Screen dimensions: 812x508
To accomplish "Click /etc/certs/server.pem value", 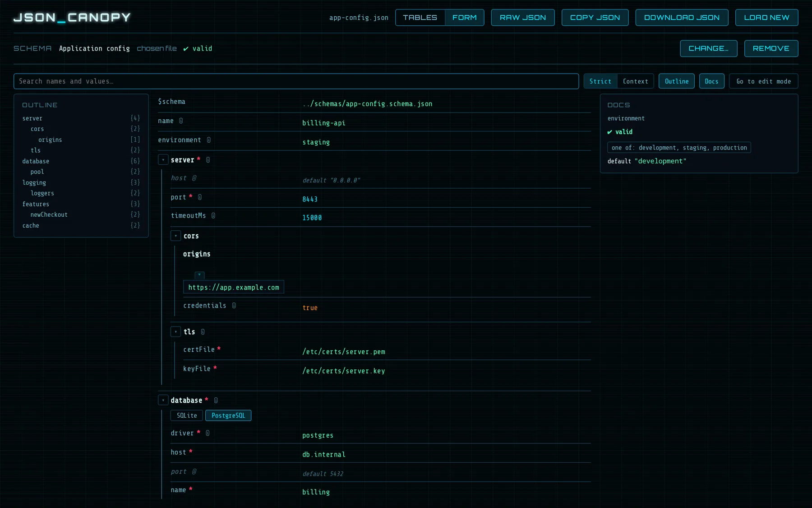I will pos(344,352).
